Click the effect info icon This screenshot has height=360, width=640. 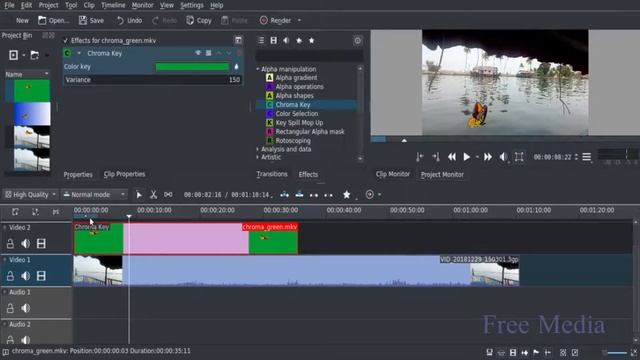point(358,40)
